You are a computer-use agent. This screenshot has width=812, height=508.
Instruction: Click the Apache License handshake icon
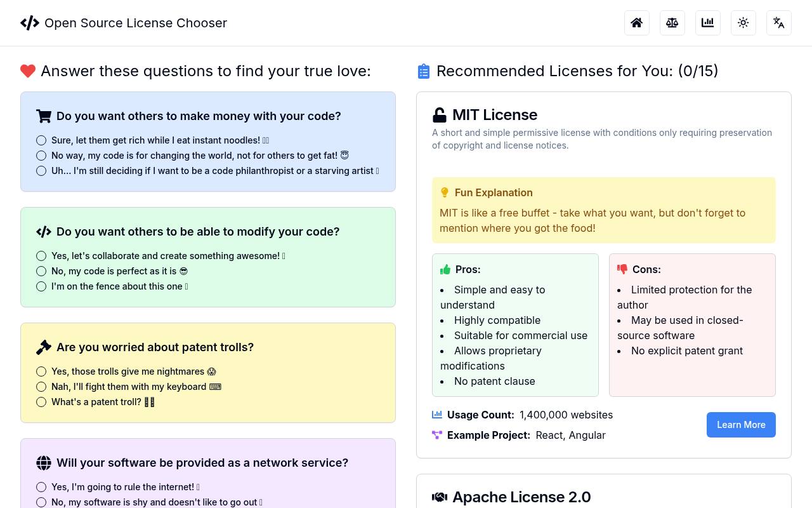440,497
